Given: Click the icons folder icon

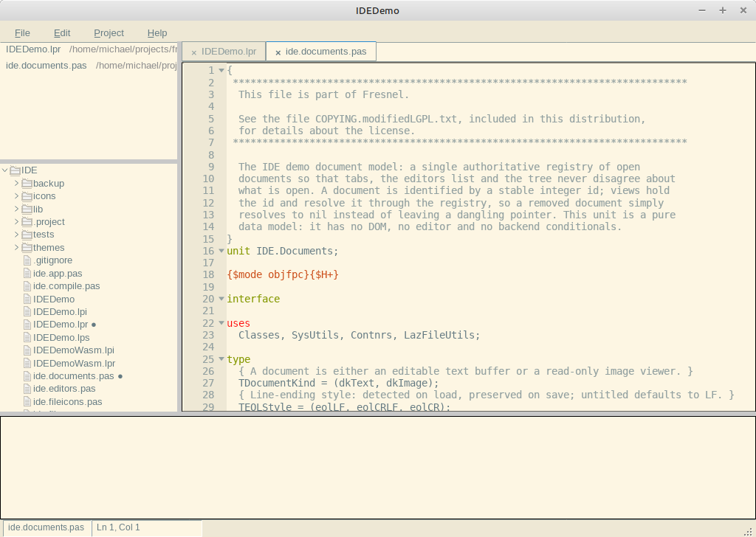Looking at the screenshot, I should (27, 196).
